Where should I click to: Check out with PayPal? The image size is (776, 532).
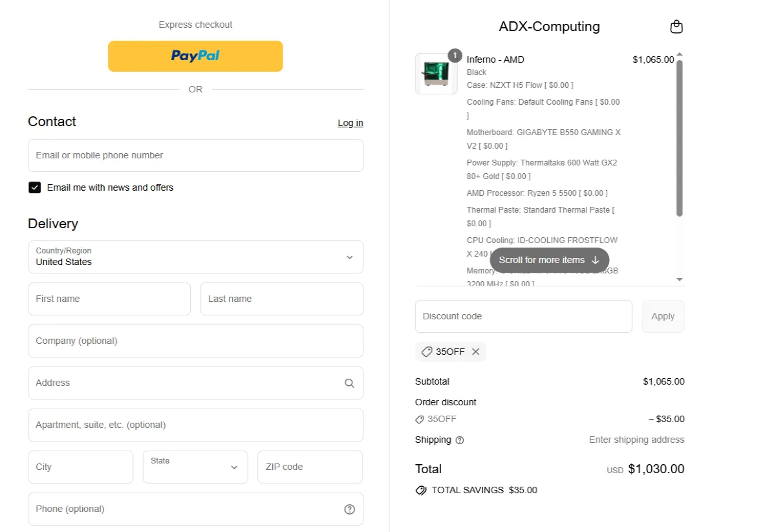(195, 56)
